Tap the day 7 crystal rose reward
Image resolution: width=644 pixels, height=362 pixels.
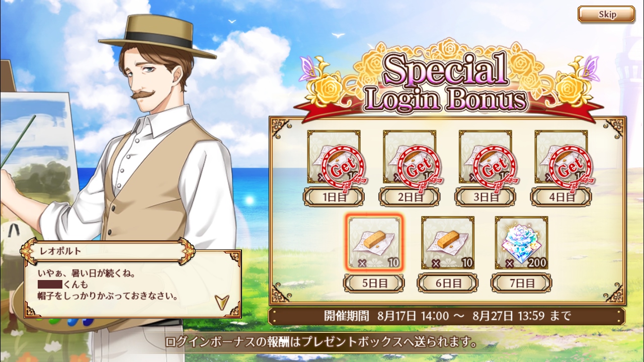[x=522, y=243]
